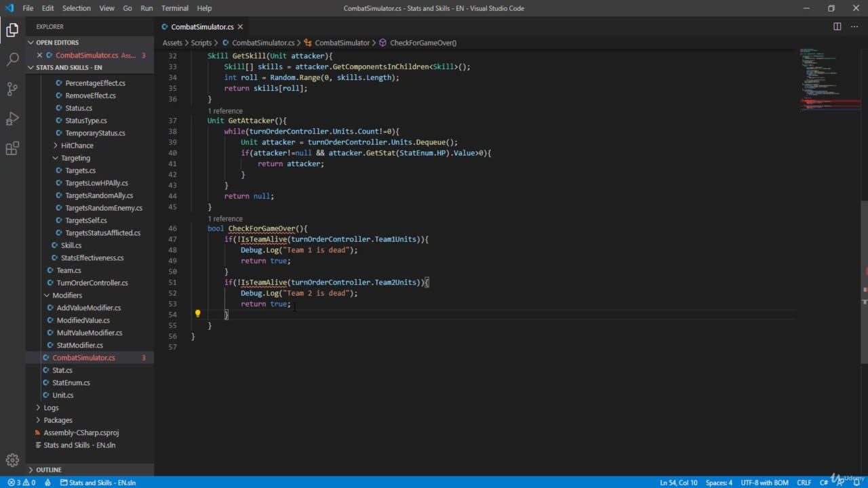Open the Terminal menu
This screenshot has width=868, height=488.
(x=175, y=8)
